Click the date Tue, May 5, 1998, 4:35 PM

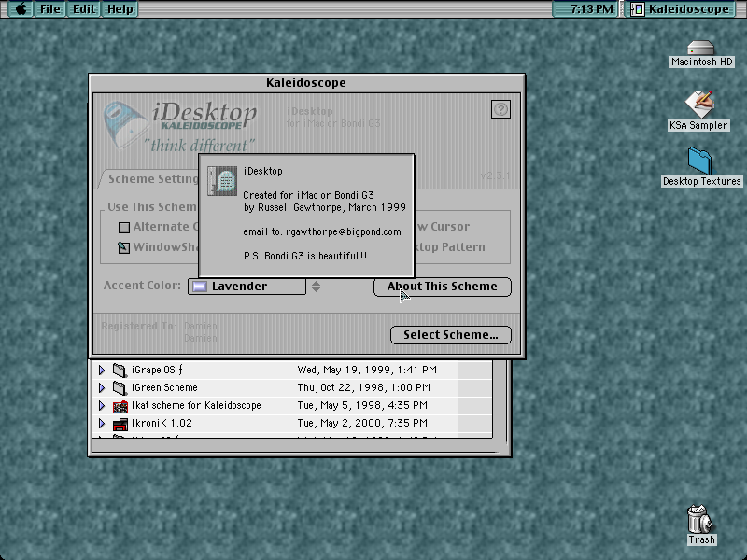pos(362,405)
